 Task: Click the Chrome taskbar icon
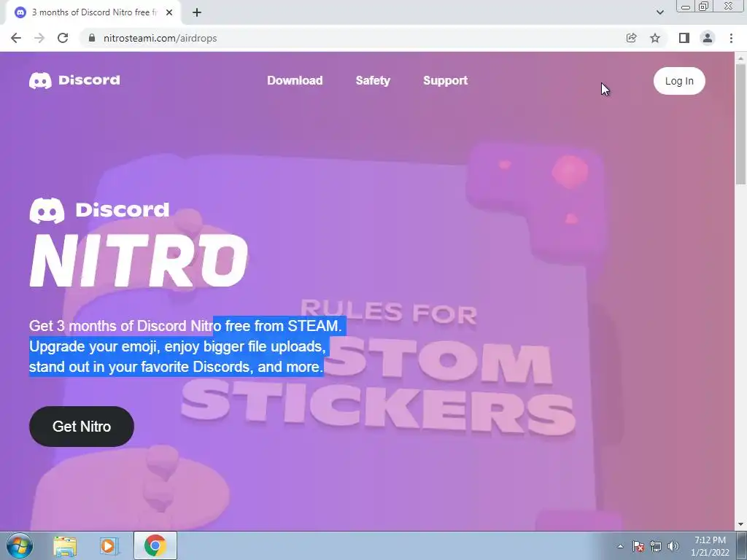coord(155,545)
